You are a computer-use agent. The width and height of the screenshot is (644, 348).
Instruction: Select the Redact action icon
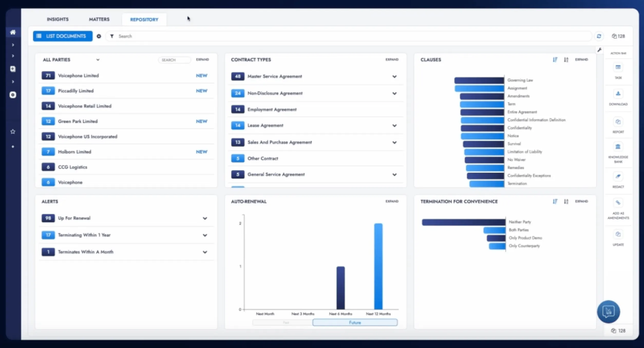click(618, 176)
